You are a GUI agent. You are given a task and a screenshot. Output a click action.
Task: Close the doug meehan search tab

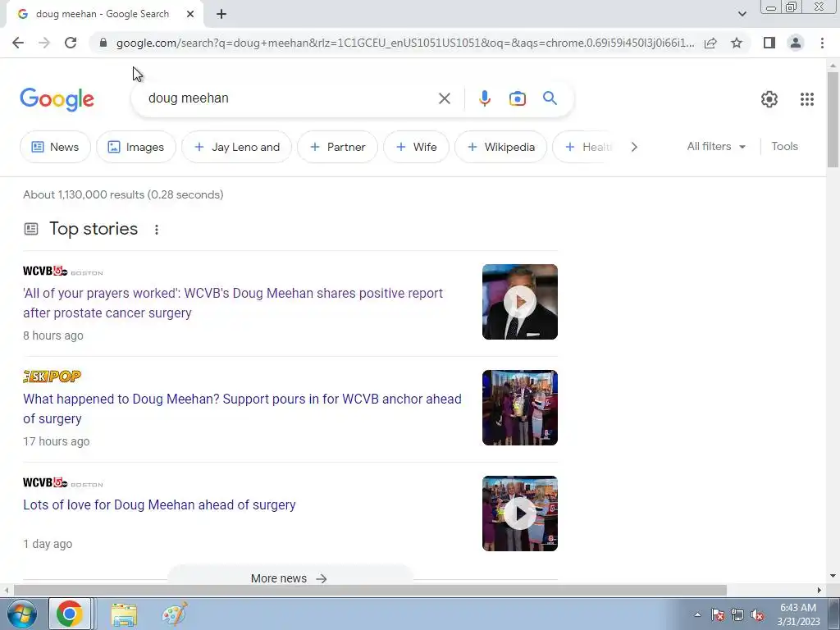point(190,15)
